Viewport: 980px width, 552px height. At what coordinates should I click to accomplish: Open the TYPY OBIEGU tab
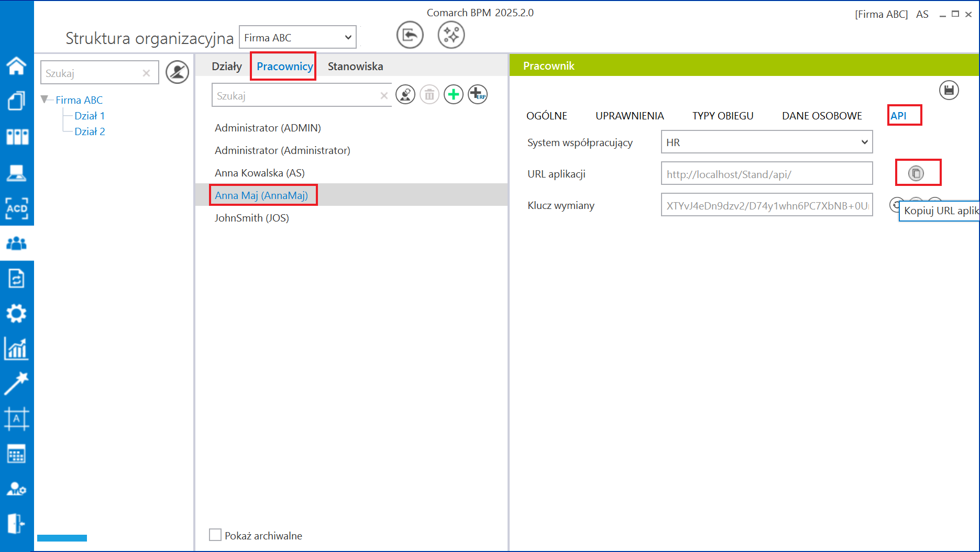[723, 116]
